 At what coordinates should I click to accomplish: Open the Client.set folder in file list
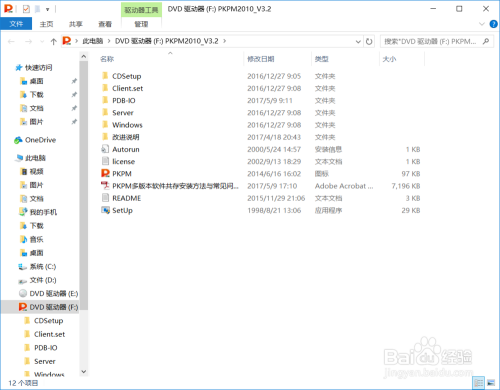(x=127, y=88)
